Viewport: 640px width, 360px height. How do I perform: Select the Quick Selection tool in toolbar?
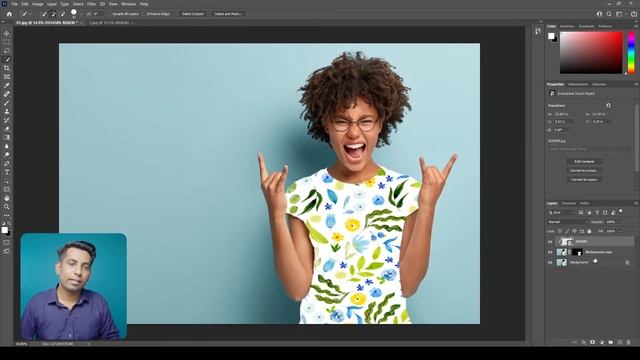pyautogui.click(x=7, y=60)
